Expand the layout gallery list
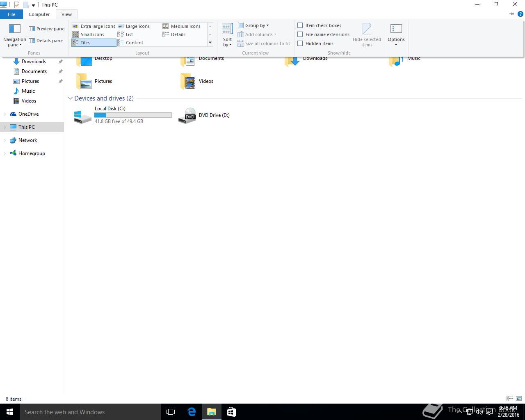Image resolution: width=525 pixels, height=420 pixels. (210, 43)
